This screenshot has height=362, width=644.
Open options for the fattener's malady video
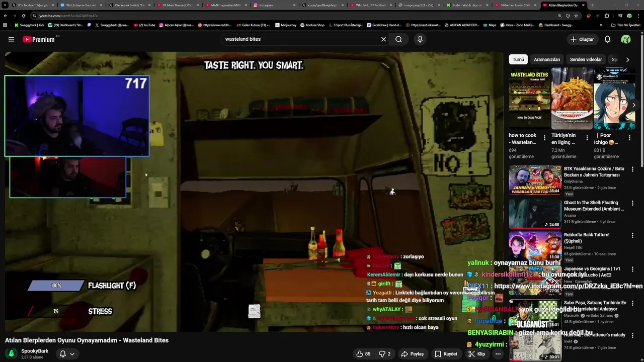pyautogui.click(x=632, y=335)
